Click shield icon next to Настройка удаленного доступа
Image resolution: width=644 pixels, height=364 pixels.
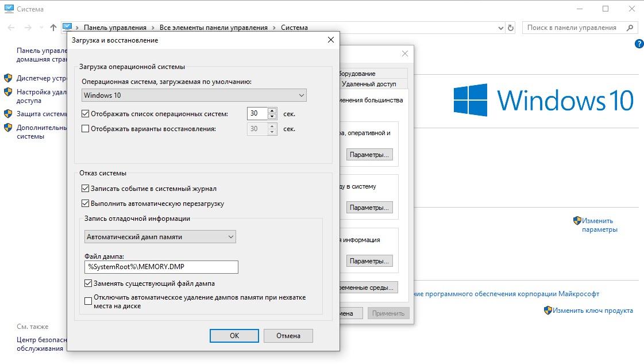8,92
